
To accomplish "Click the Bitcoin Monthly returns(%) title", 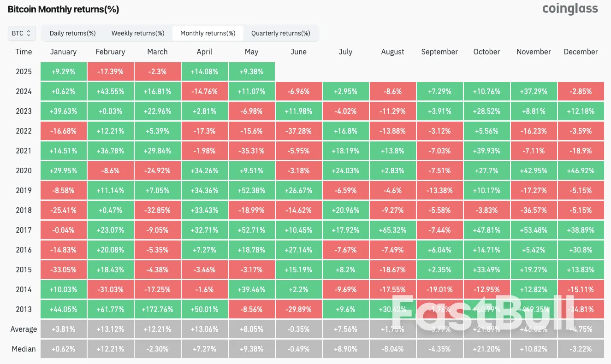I will coord(63,9).
